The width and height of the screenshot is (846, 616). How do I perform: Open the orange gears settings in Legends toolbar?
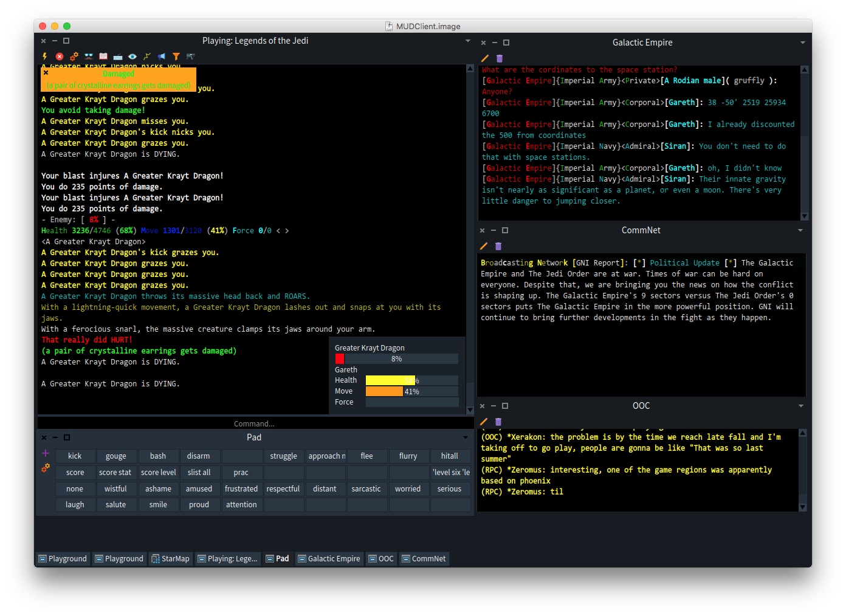[x=74, y=56]
